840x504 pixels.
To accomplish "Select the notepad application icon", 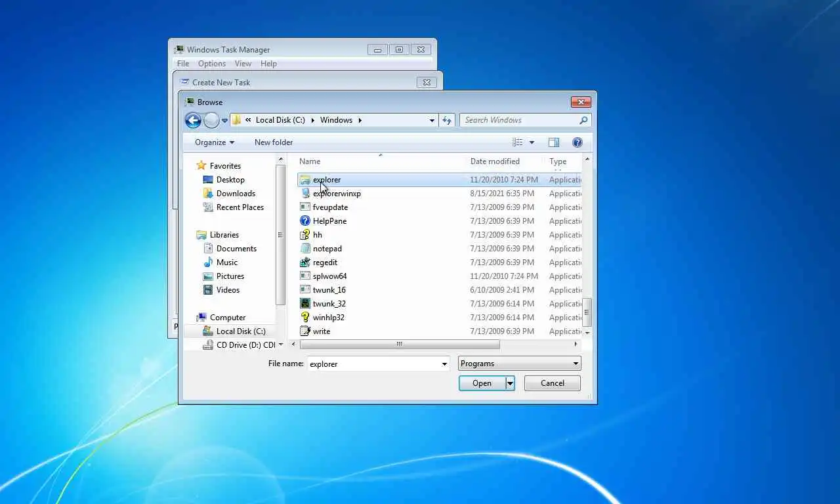I will pyautogui.click(x=305, y=249).
